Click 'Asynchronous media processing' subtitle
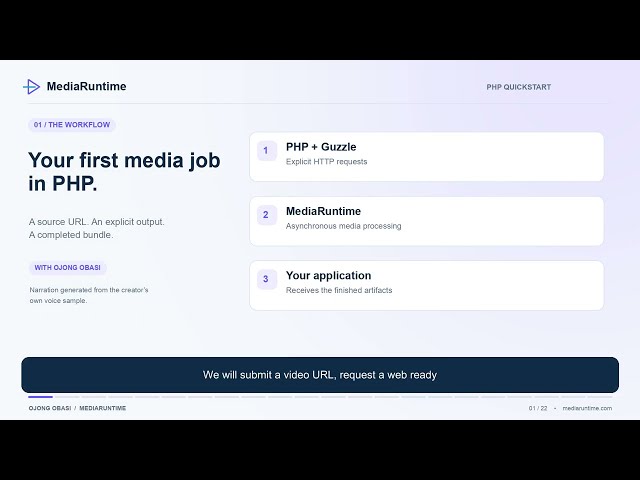 click(343, 226)
